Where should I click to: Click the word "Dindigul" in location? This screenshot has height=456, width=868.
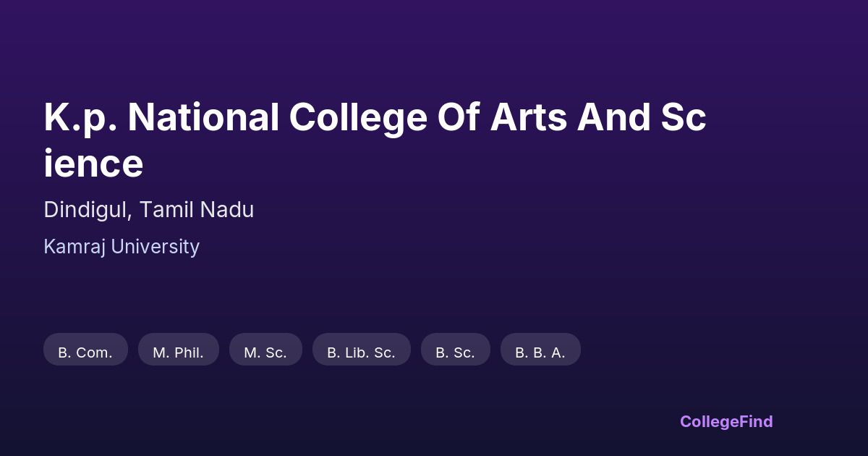[88, 210]
